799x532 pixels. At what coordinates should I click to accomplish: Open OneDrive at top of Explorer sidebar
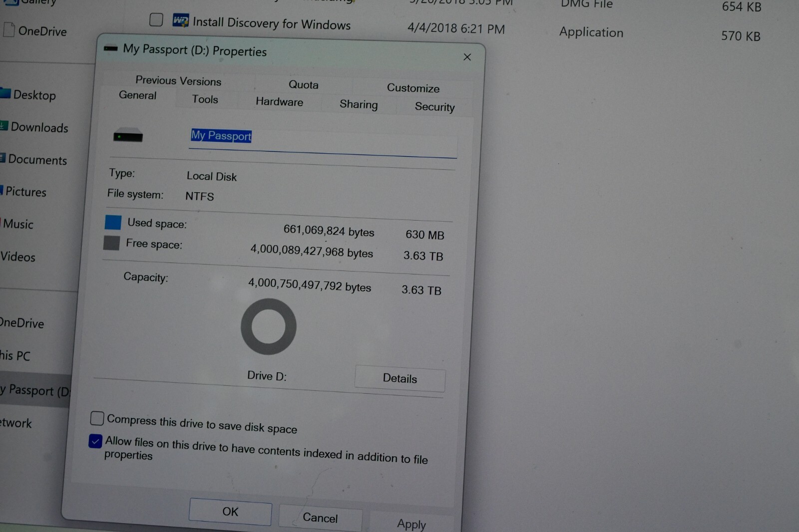click(x=42, y=31)
